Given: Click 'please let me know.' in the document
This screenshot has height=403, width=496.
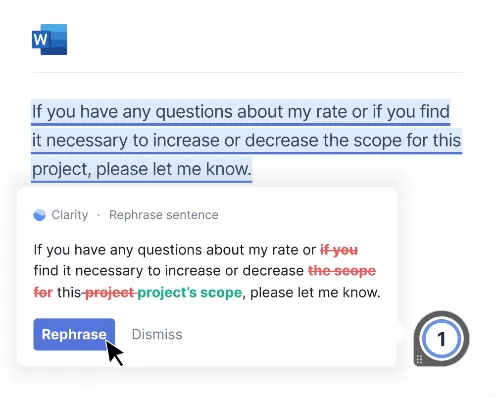Looking at the screenshot, I should pos(174,169).
